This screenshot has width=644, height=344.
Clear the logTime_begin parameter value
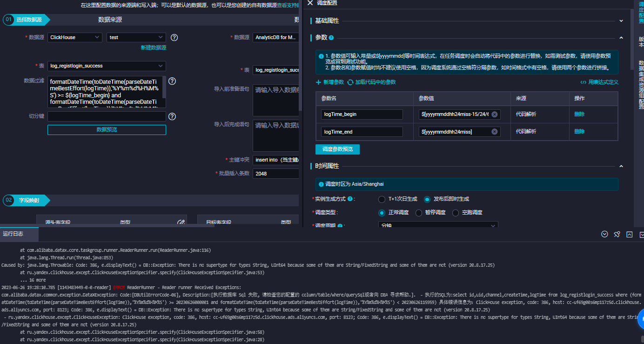[x=495, y=114]
